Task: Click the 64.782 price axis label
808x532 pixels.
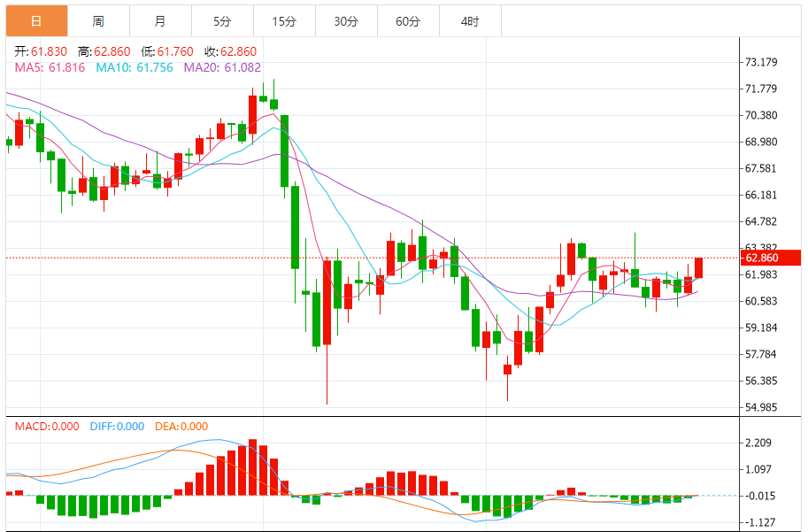Action: point(761,221)
